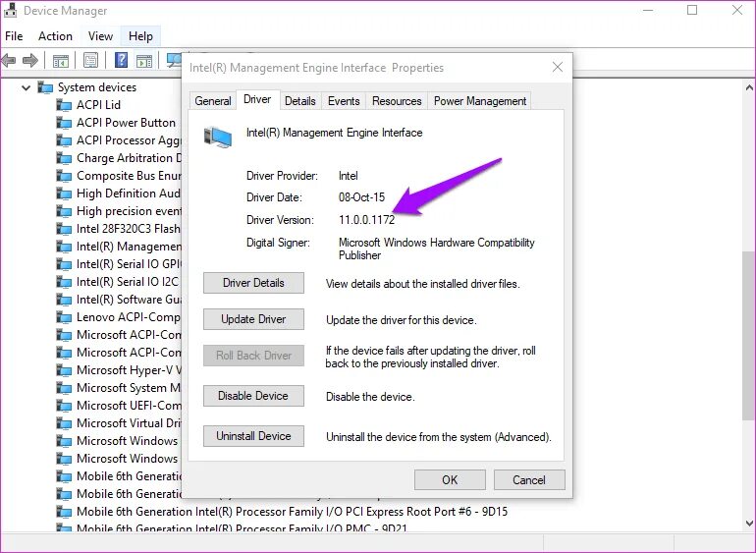Switch to the Details tab

coord(299,101)
